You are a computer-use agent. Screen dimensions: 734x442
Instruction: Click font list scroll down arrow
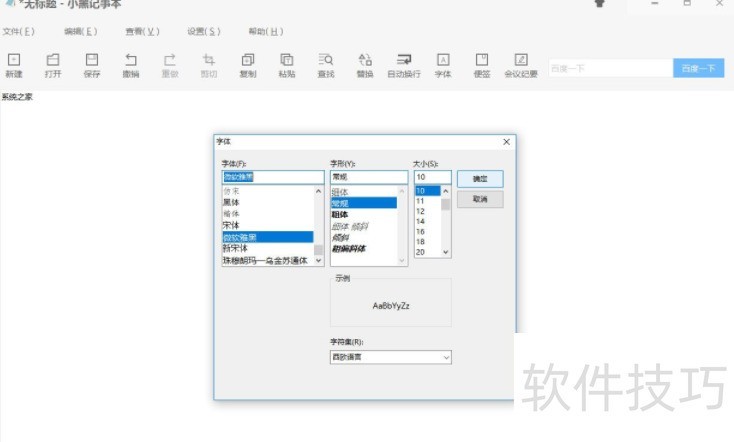coord(319,260)
